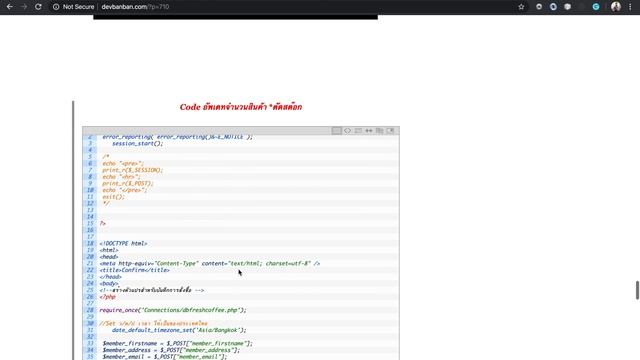Open the Chrome profile avatar
The height and width of the screenshot is (360, 640).
point(616,7)
